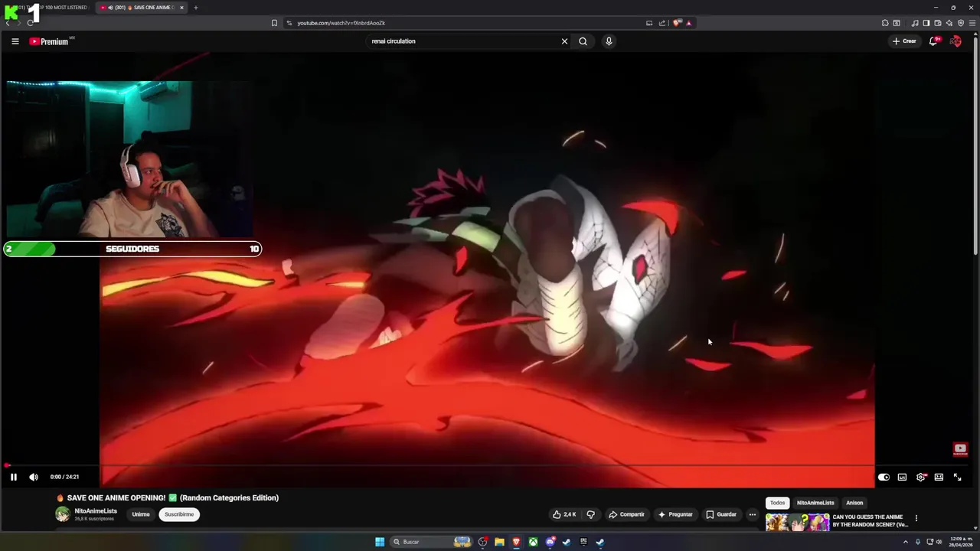
Task: Open Brave Leo AI sparkle icon
Action: coord(949,23)
